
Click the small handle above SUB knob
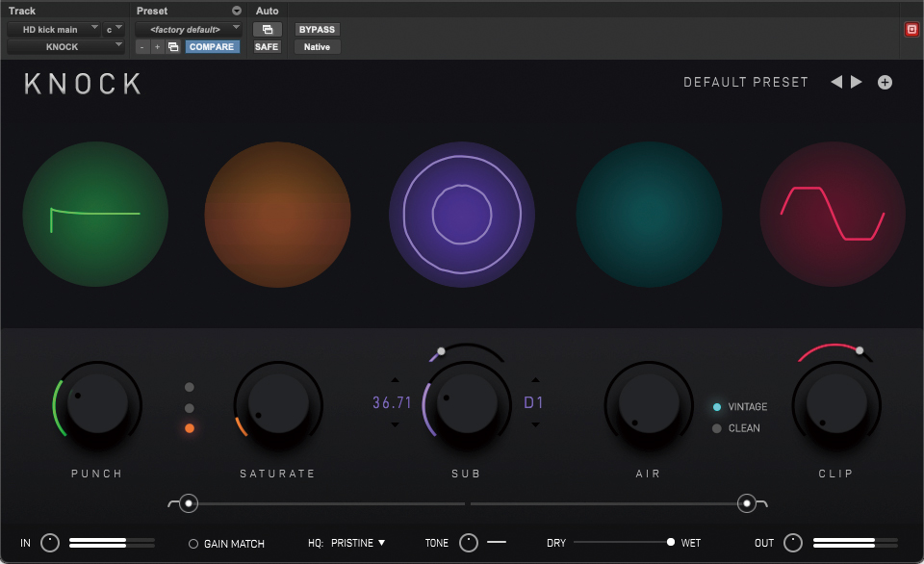(441, 351)
